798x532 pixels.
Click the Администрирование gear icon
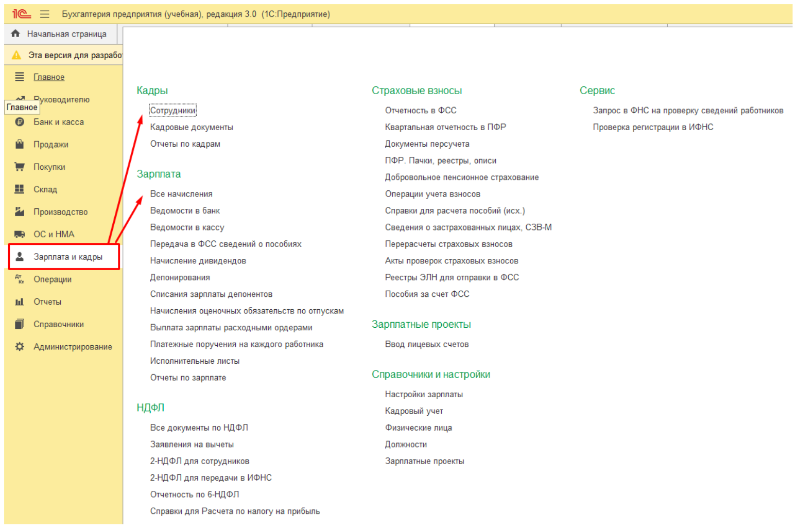(x=20, y=347)
